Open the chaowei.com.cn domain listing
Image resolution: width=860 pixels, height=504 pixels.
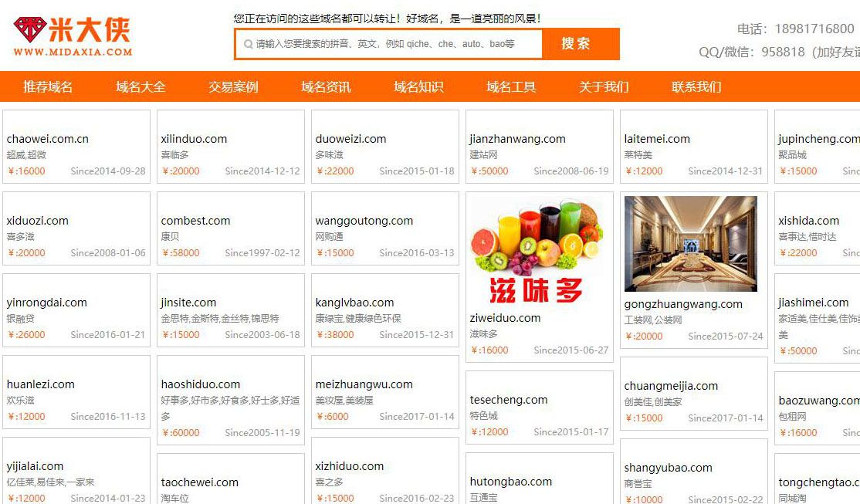point(48,139)
